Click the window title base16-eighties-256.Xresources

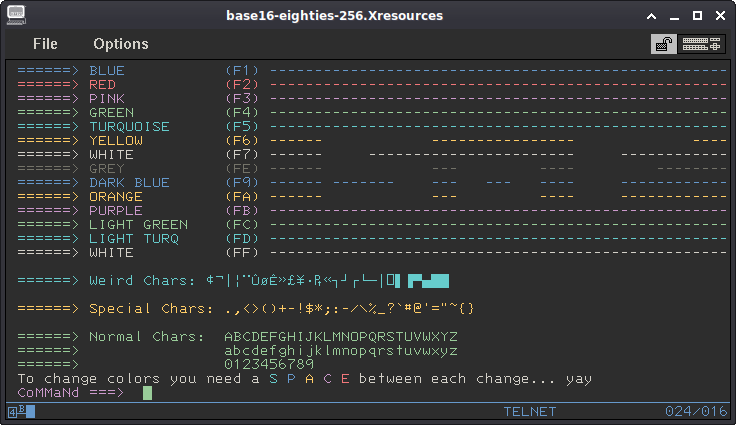point(335,15)
